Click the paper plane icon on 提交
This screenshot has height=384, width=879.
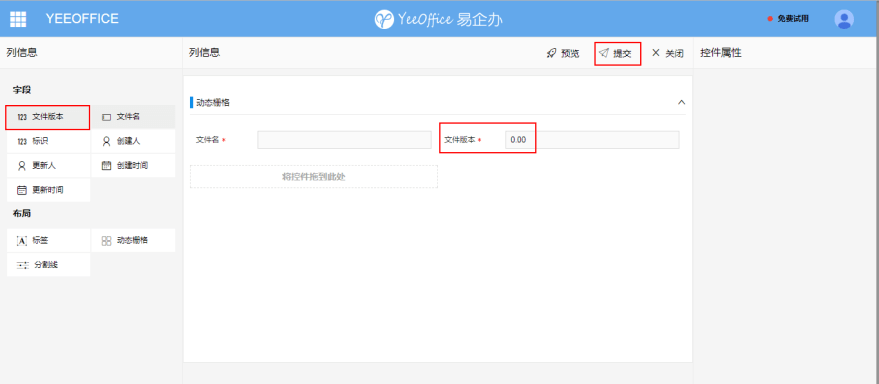click(x=603, y=53)
